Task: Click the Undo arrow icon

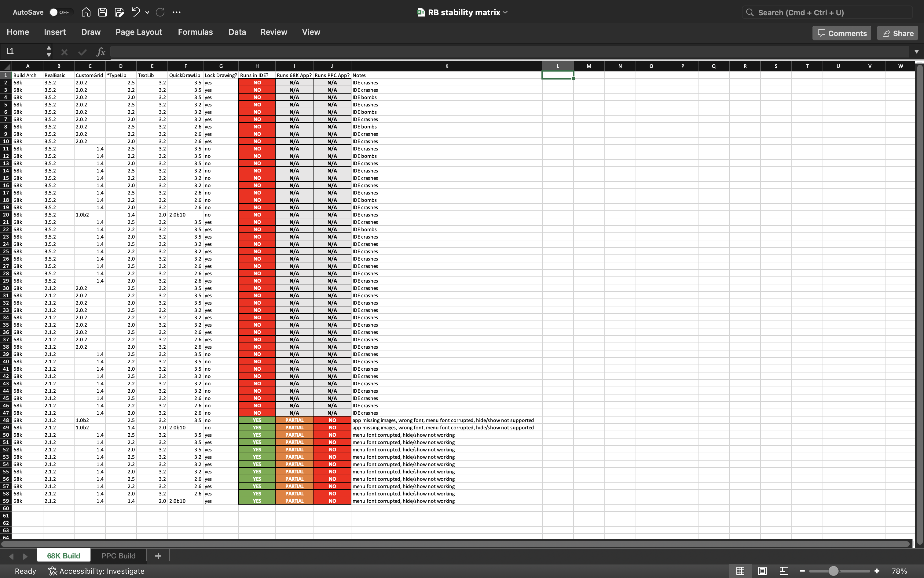Action: tap(136, 12)
